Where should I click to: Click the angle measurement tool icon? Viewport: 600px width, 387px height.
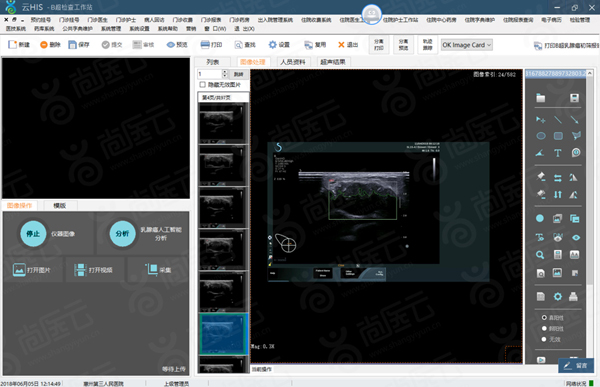[540, 153]
